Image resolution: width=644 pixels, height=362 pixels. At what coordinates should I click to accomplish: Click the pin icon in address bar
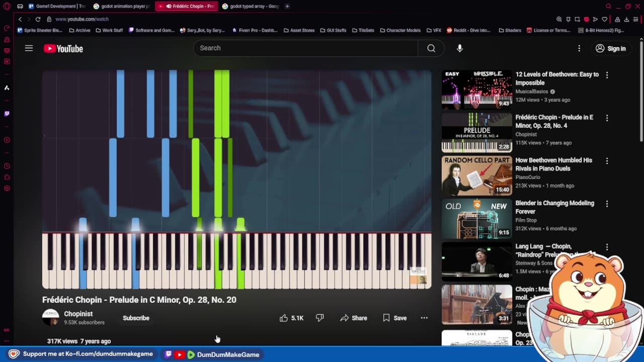568,19
